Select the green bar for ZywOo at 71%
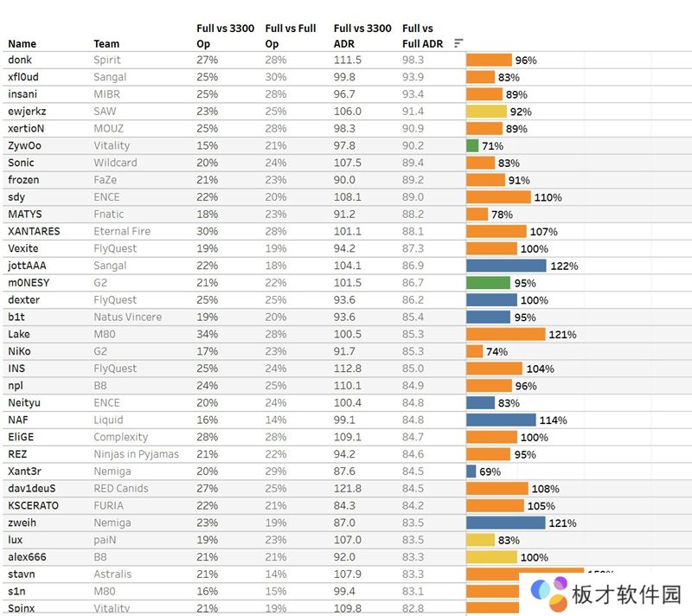Image resolution: width=692 pixels, height=616 pixels. pos(472,146)
